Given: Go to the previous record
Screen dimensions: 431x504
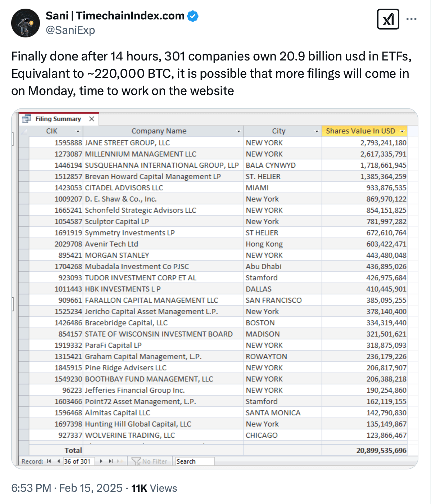Looking at the screenshot, I should (59, 461).
